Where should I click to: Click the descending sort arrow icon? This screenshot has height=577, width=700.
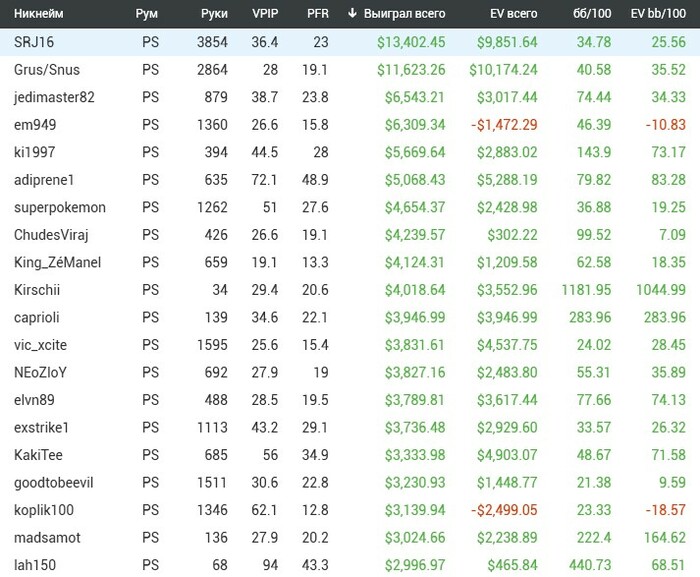(352, 14)
